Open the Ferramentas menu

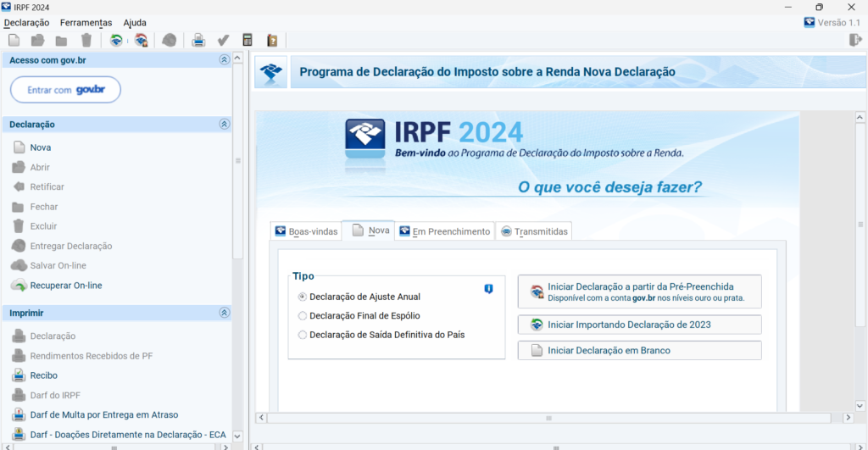pyautogui.click(x=86, y=23)
